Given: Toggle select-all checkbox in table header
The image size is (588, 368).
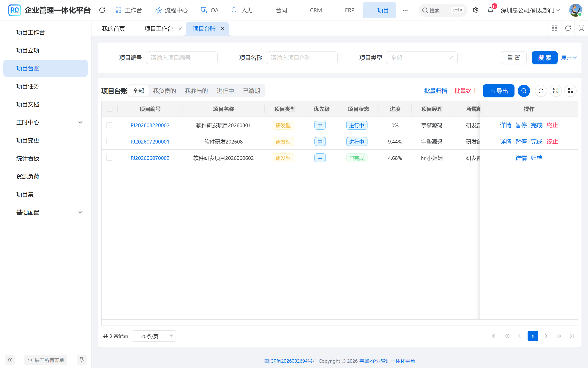Looking at the screenshot, I should pyautogui.click(x=109, y=109).
